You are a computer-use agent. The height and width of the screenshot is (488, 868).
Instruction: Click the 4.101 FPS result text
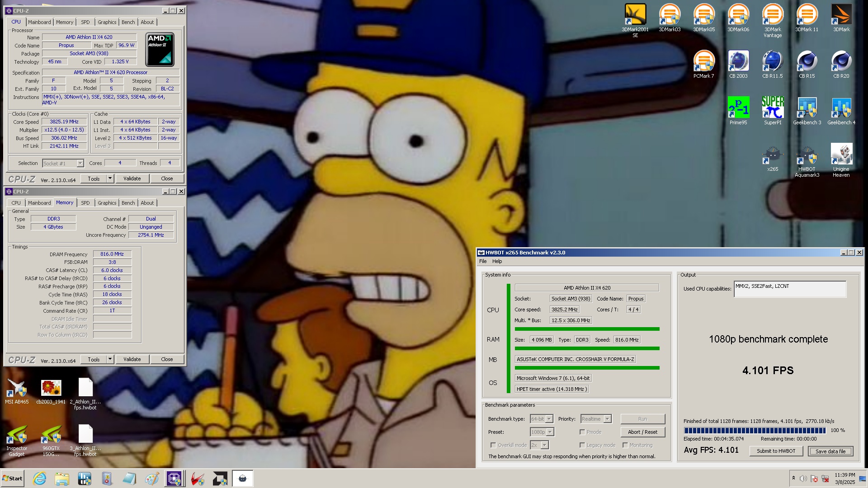(x=768, y=371)
